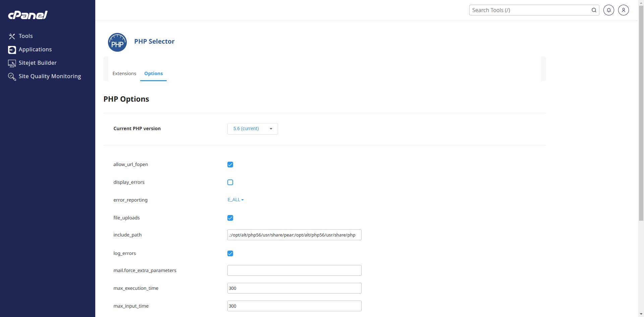Click the Applications sidebar icon
This screenshot has width=644, height=317.
click(12, 50)
